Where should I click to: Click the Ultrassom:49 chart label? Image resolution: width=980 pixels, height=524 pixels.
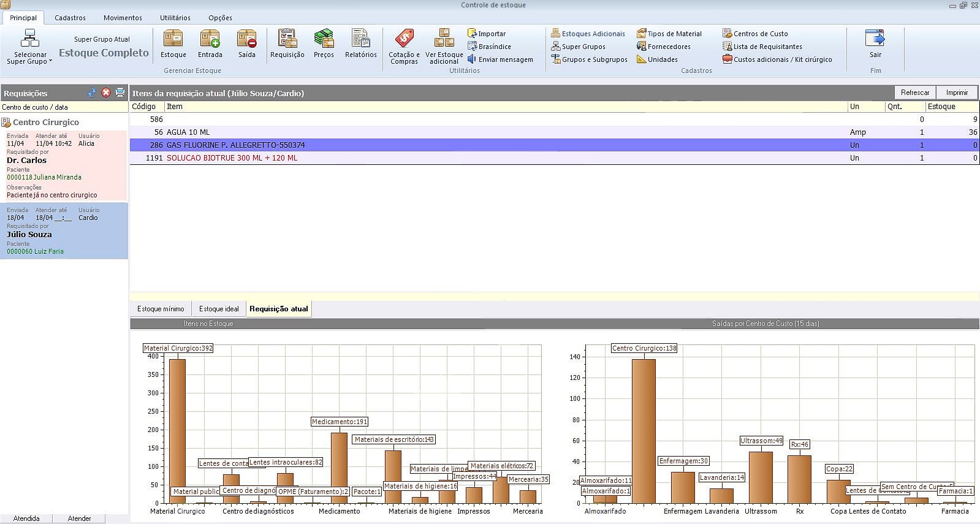[x=761, y=441]
